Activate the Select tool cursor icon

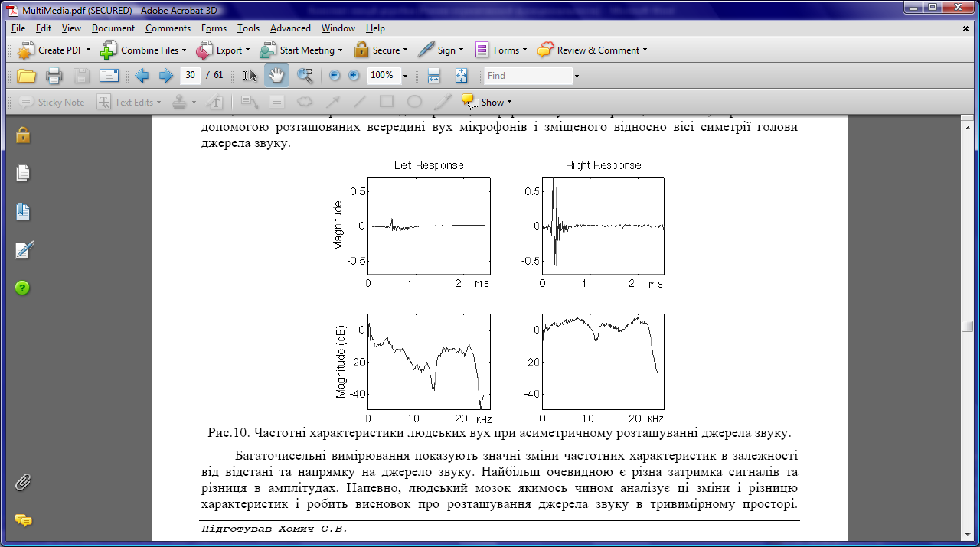click(250, 76)
